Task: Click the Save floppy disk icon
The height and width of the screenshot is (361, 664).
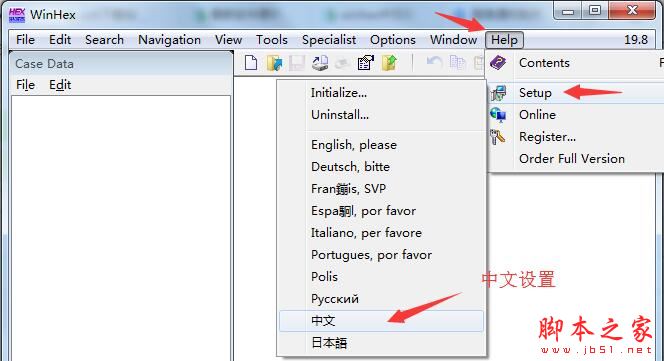Action: [x=297, y=63]
